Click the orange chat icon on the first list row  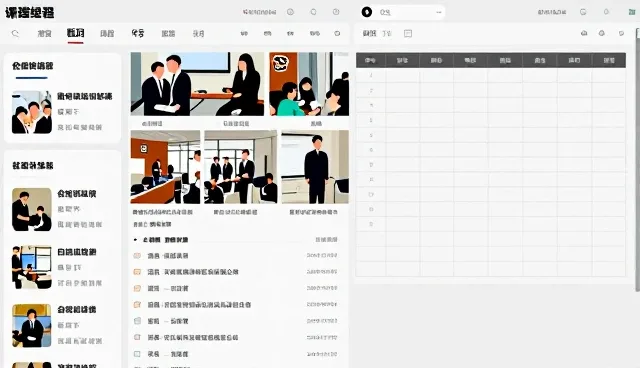[x=138, y=256]
